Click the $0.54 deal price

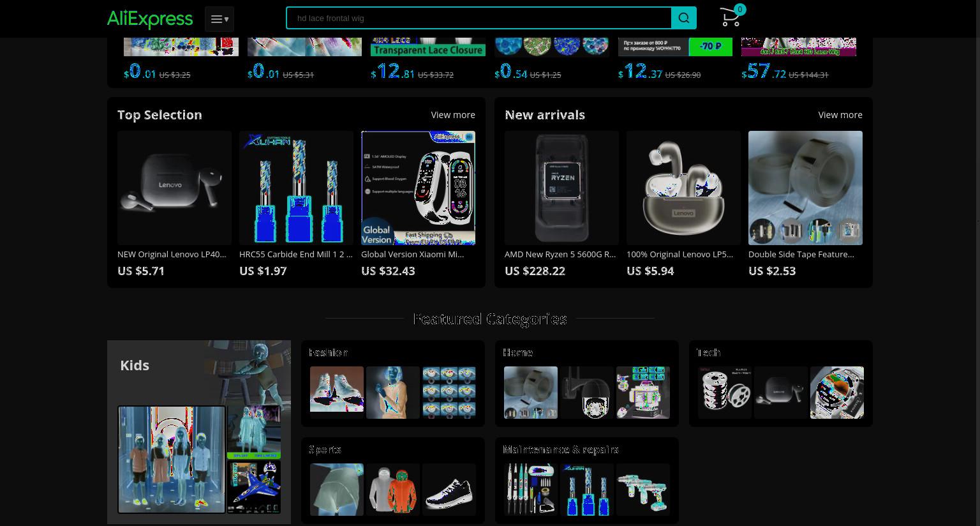(510, 71)
